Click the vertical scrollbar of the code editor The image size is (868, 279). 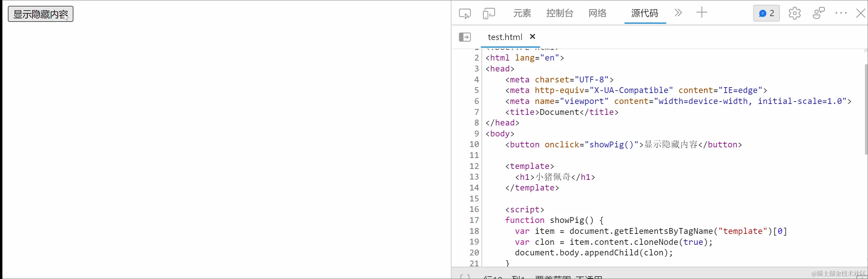coord(866,109)
